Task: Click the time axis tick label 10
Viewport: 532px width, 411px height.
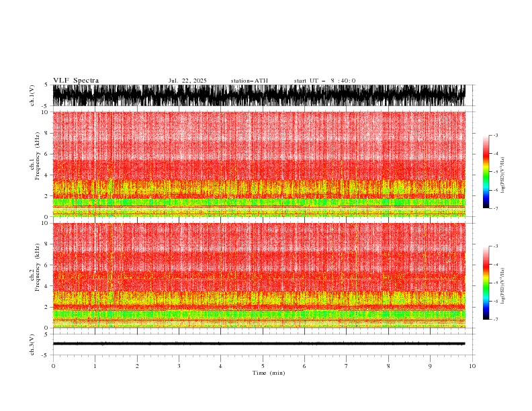Action: click(x=472, y=366)
